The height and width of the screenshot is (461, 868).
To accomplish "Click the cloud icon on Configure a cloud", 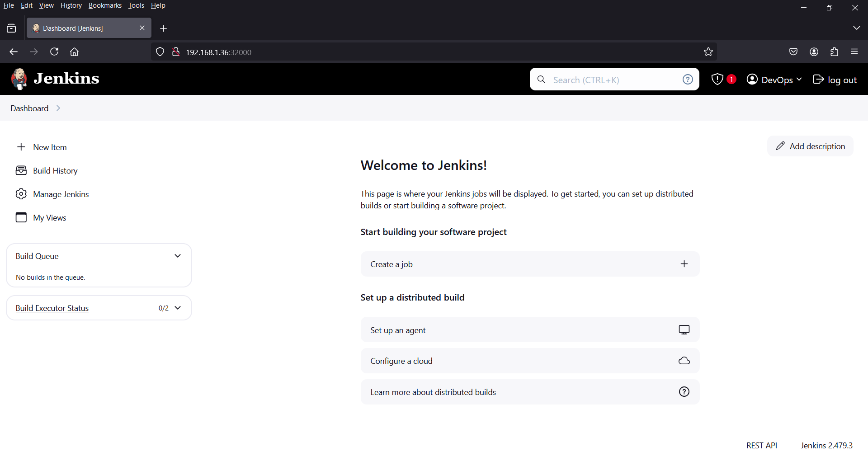I will (x=684, y=361).
